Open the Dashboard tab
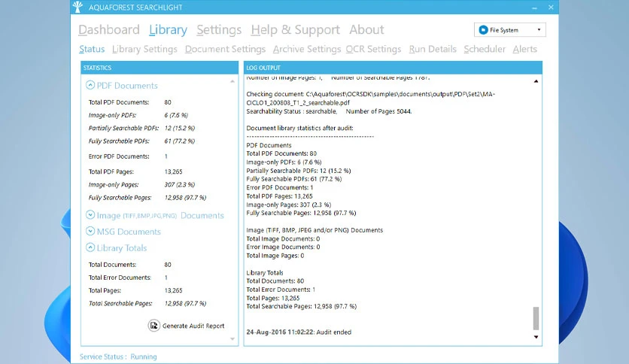 pos(108,29)
